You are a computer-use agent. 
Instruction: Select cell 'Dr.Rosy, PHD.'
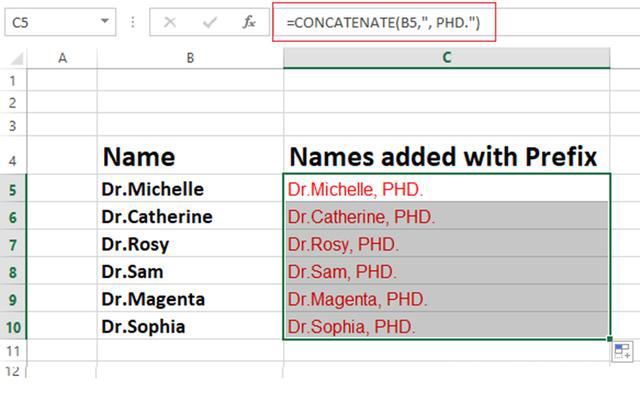pos(447,244)
